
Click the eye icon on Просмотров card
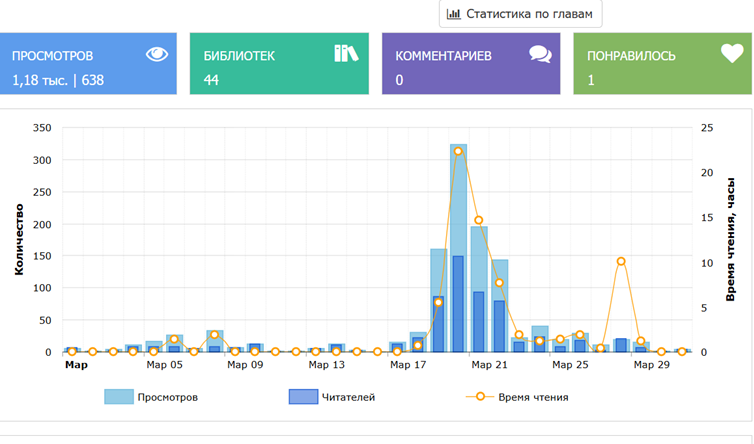tap(157, 55)
